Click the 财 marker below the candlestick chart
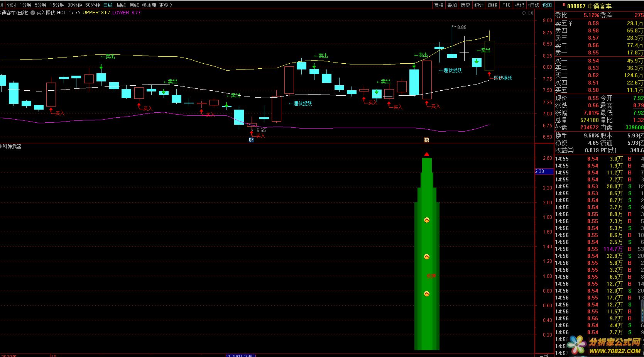644x357 pixels. pyautogui.click(x=251, y=140)
